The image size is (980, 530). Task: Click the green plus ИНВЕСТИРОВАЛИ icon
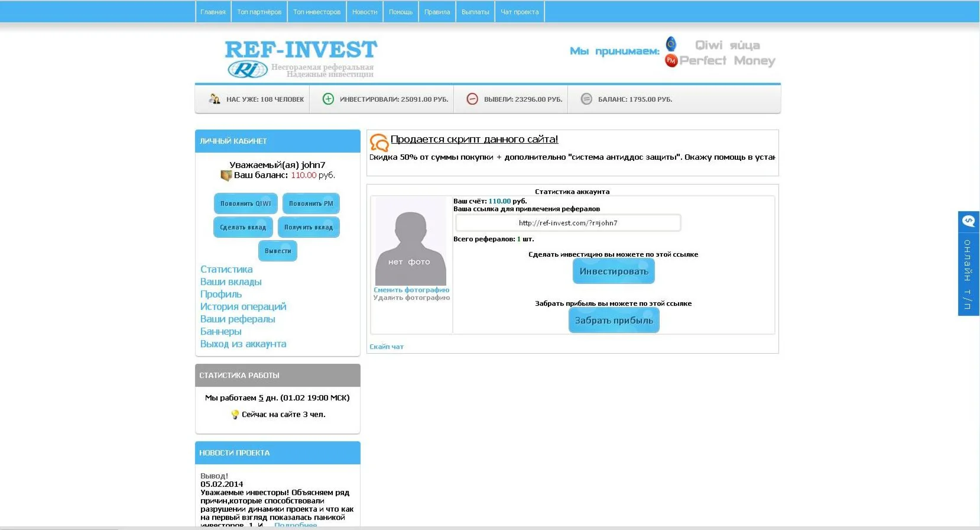click(x=328, y=99)
